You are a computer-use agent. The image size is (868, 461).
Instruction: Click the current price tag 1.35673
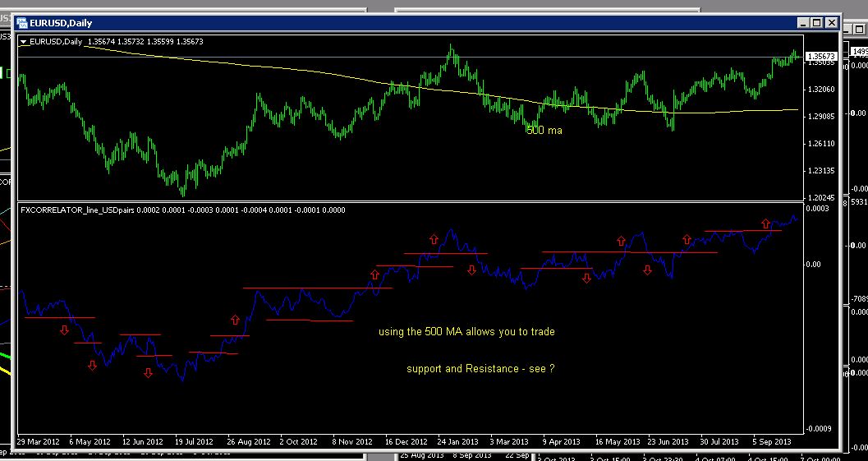[822, 57]
